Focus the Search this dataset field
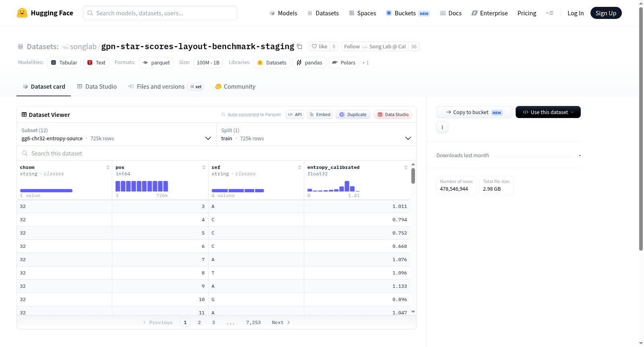The width and height of the screenshot is (644, 347). pos(217,153)
